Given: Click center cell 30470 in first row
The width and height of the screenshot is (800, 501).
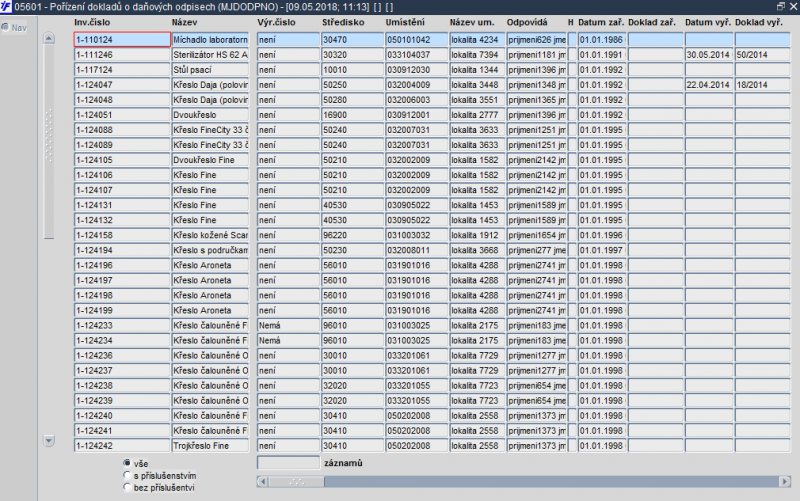Looking at the screenshot, I should [x=352, y=39].
